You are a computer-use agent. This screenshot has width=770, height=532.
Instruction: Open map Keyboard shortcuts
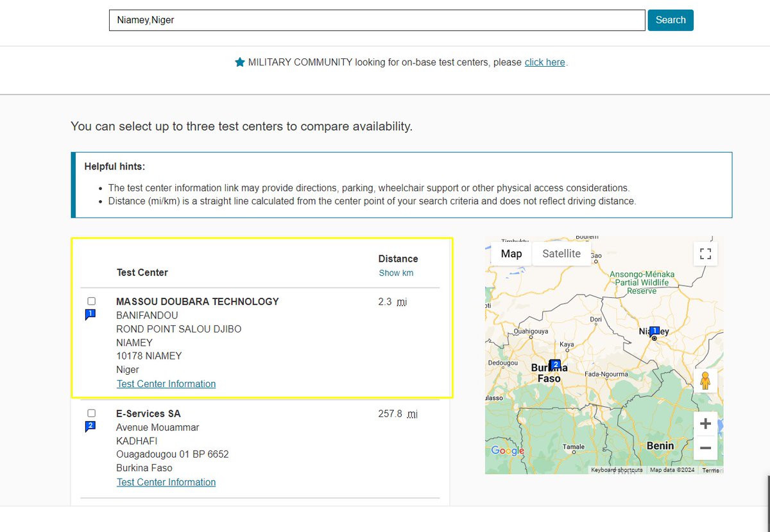click(x=617, y=470)
